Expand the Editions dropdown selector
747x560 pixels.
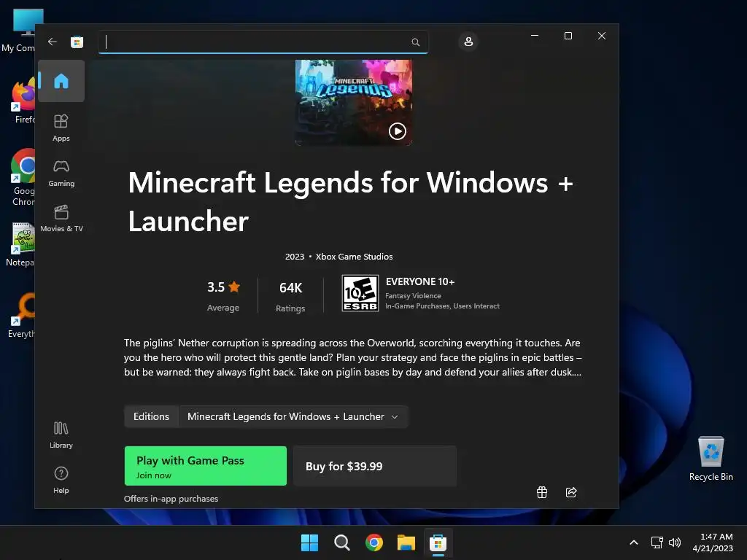click(293, 416)
